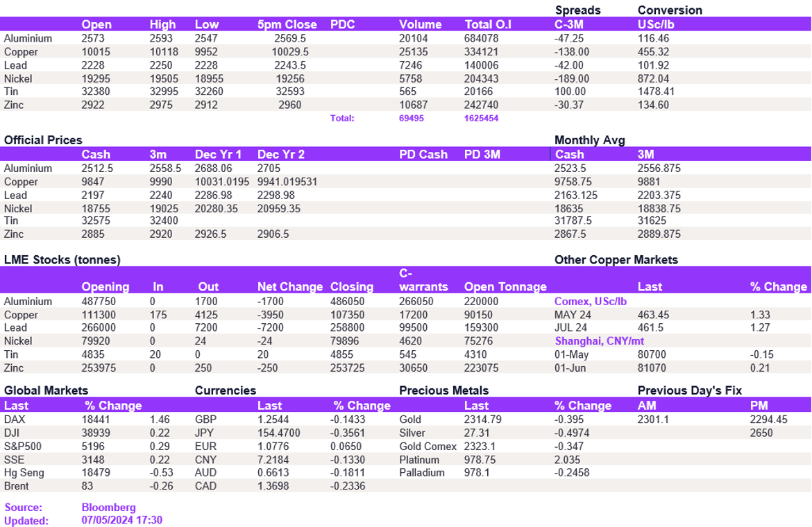Click the Global Markets heading
This screenshot has width=812, height=527.
tap(46, 391)
